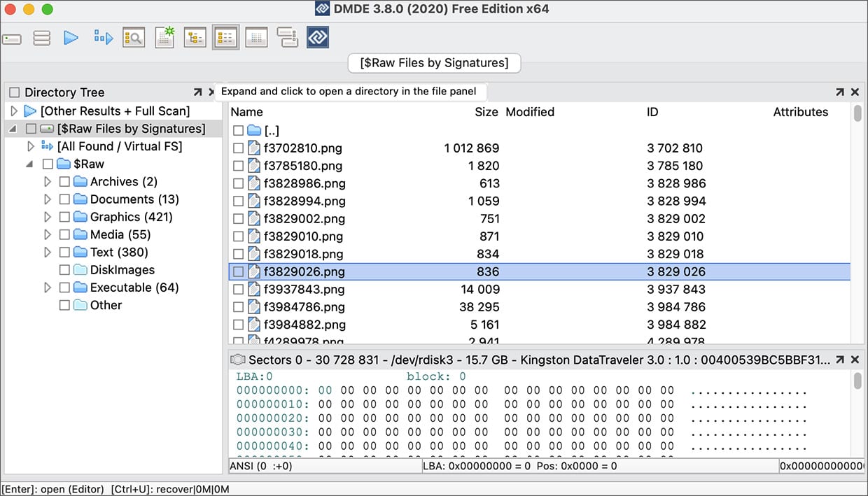Image resolution: width=868 pixels, height=496 pixels.
Task: Open the partitions stack icon in toolbar
Action: point(42,38)
